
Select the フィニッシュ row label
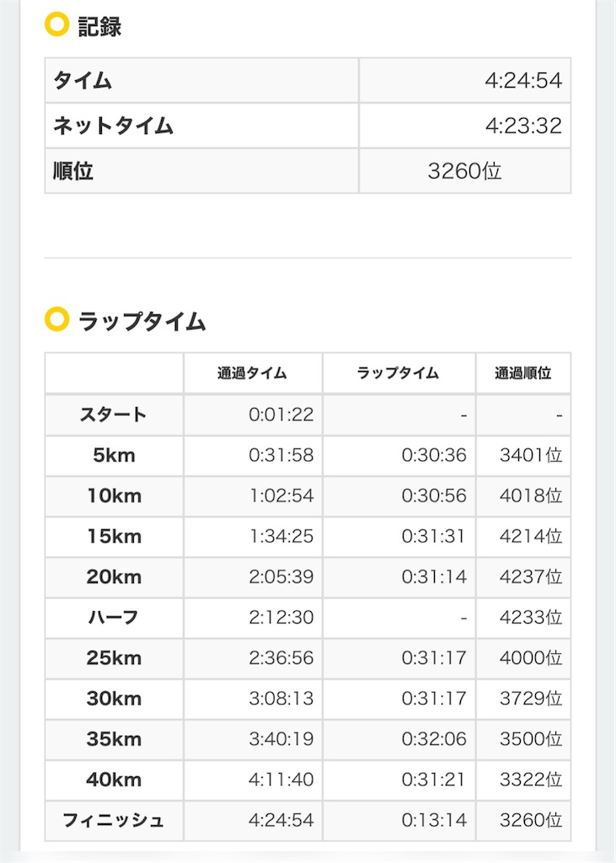114,820
